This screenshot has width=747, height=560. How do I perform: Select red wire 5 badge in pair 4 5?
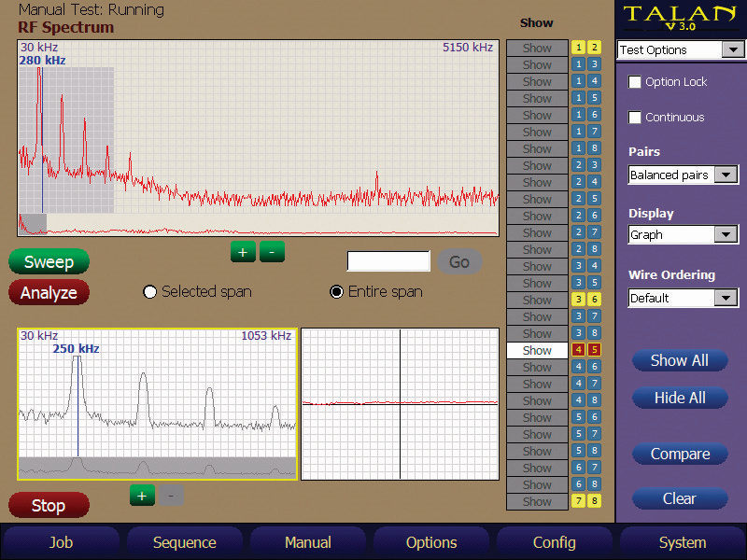coord(595,349)
